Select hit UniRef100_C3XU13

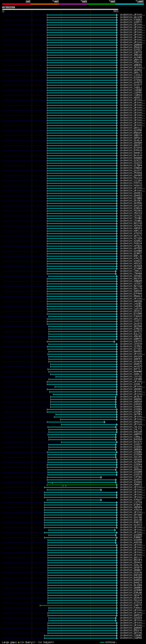131,75
